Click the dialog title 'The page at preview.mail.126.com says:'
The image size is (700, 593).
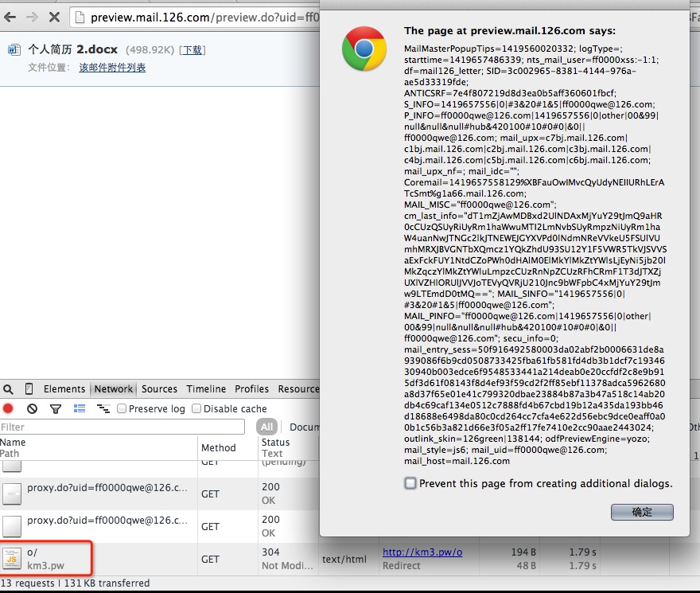pos(509,31)
